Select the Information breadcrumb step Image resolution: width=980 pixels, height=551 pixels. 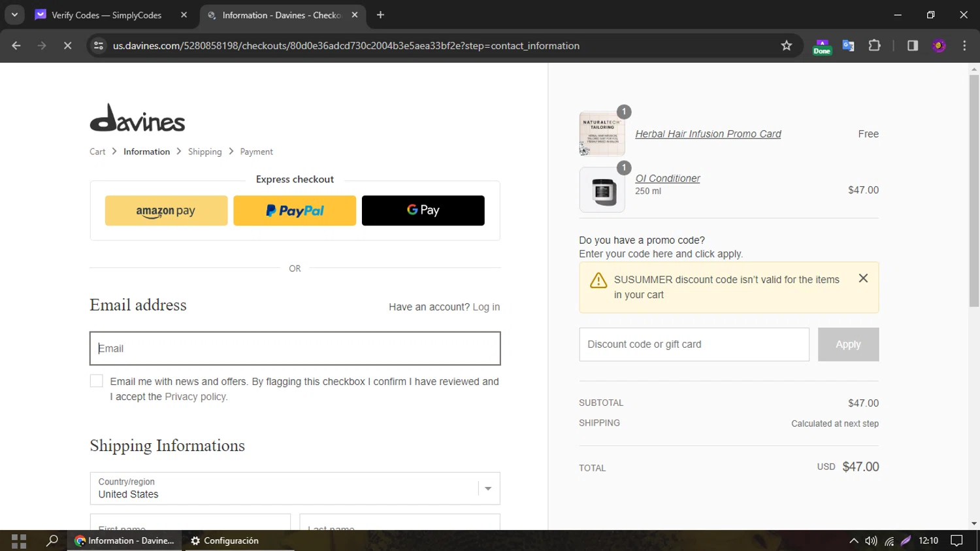[146, 152]
